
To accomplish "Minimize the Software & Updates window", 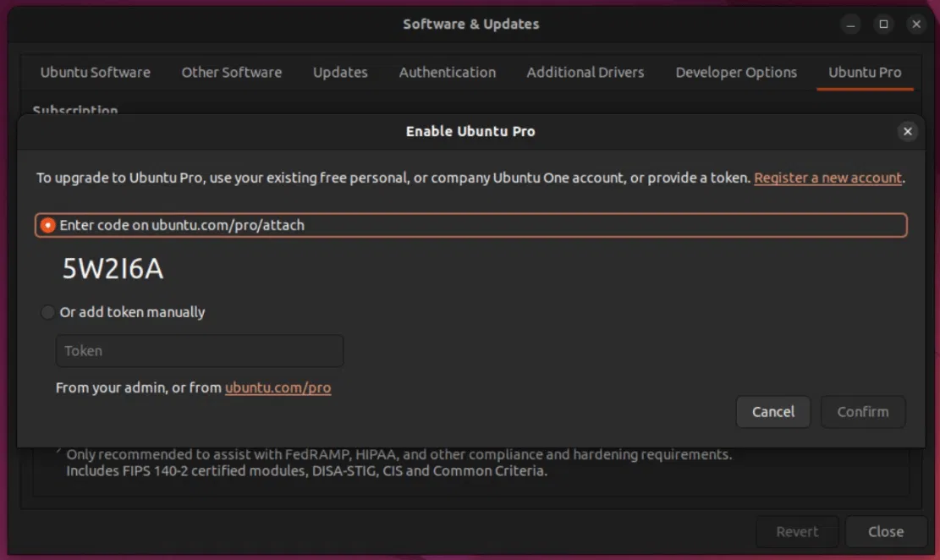I will pos(851,25).
